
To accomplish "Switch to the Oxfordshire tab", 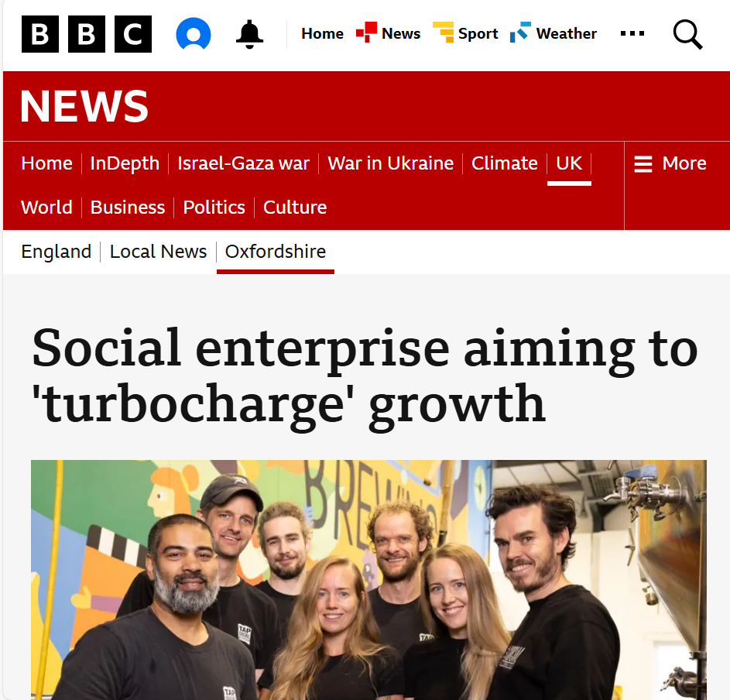I will pos(276,252).
